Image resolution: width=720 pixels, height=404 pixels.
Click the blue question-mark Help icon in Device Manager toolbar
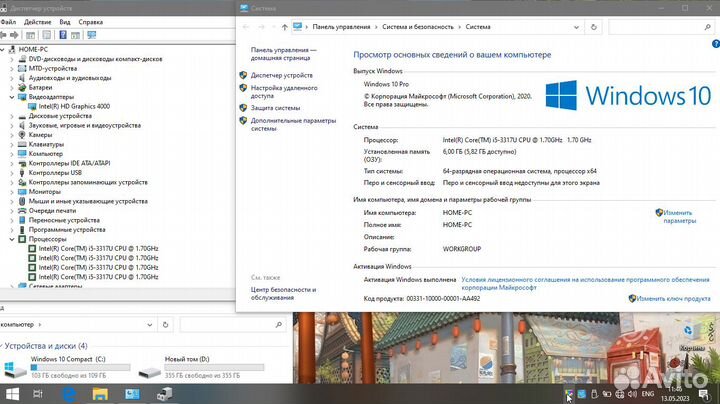63,35
